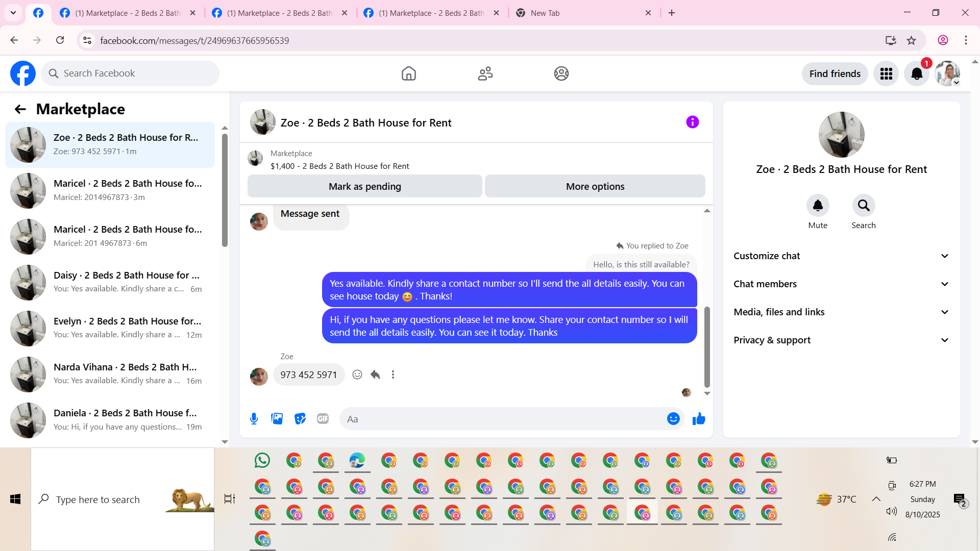
Task: Reply to the 973 452 5971 message
Action: coord(375,374)
